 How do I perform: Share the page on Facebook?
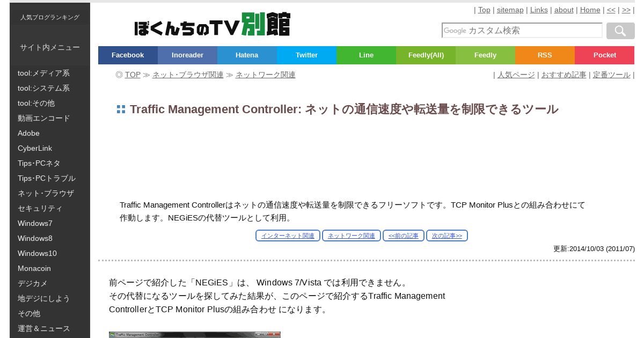tap(128, 55)
